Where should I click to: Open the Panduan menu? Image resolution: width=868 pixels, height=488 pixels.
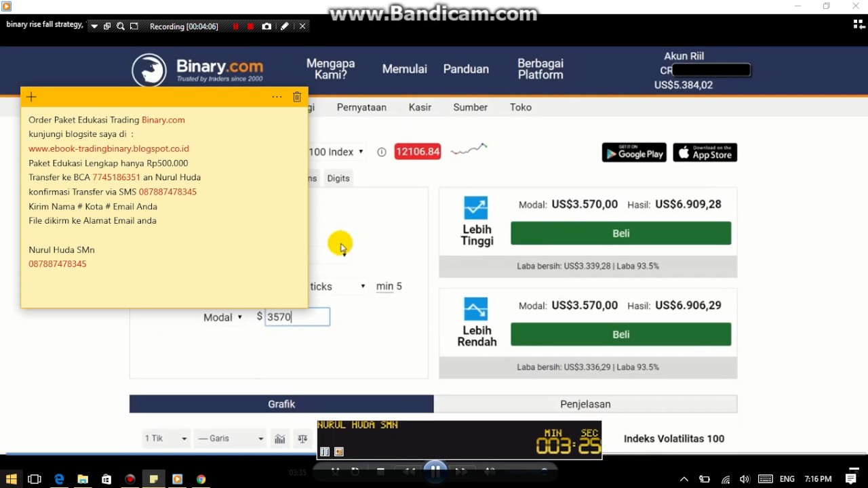tap(466, 69)
